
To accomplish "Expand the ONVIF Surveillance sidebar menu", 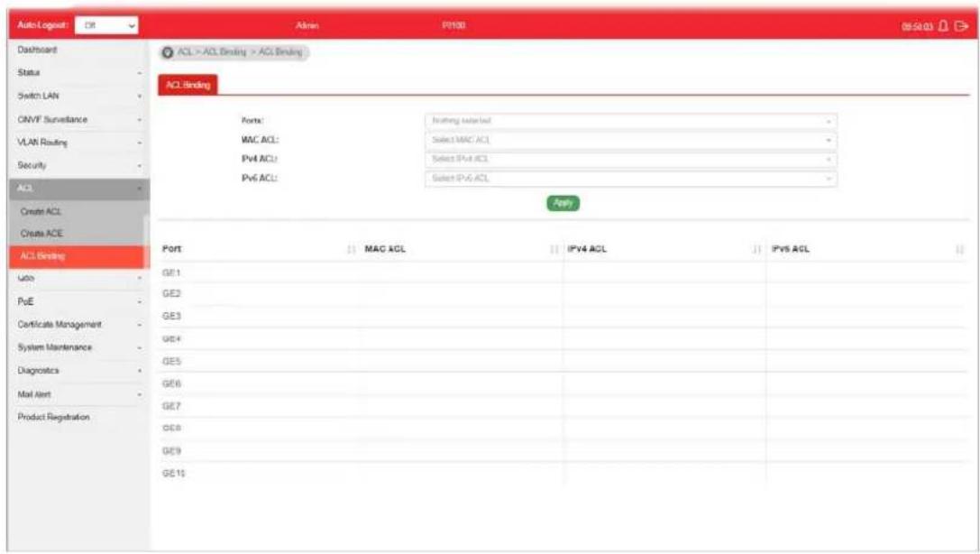I will (78, 119).
